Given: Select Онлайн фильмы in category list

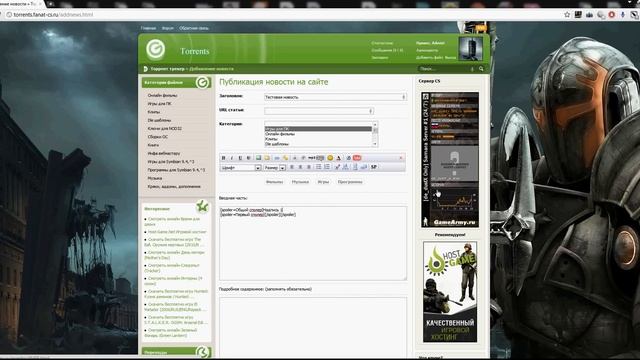Looking at the screenshot, I should tap(318, 134).
